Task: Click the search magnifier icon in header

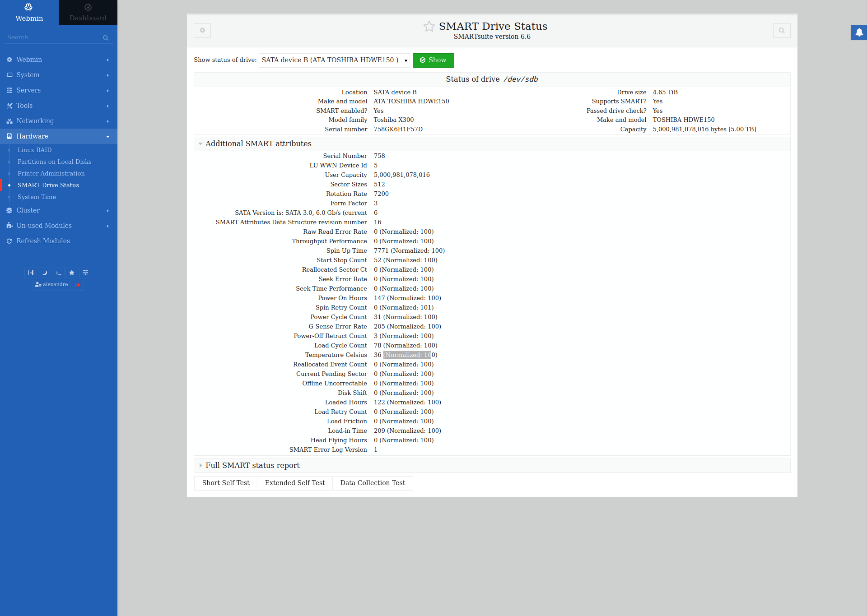Action: [781, 31]
